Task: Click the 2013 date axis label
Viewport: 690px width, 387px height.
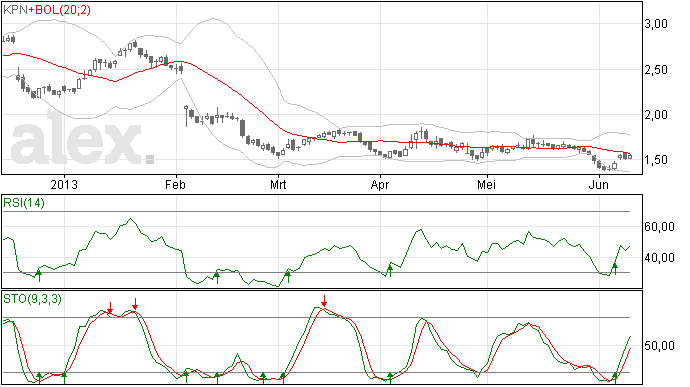Action: point(64,184)
